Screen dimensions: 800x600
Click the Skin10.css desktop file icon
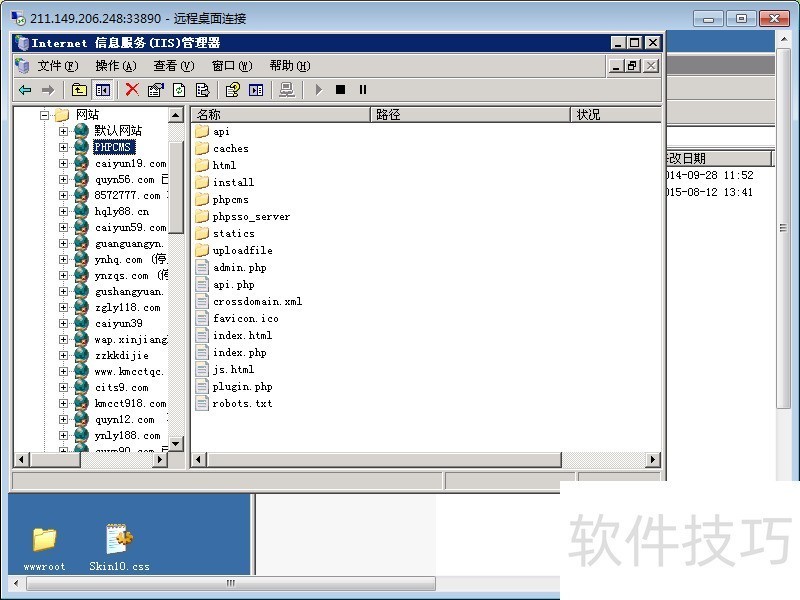119,548
